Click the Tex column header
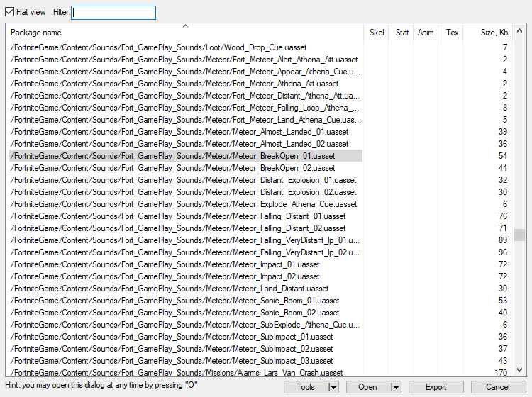532x397 pixels. [x=452, y=33]
